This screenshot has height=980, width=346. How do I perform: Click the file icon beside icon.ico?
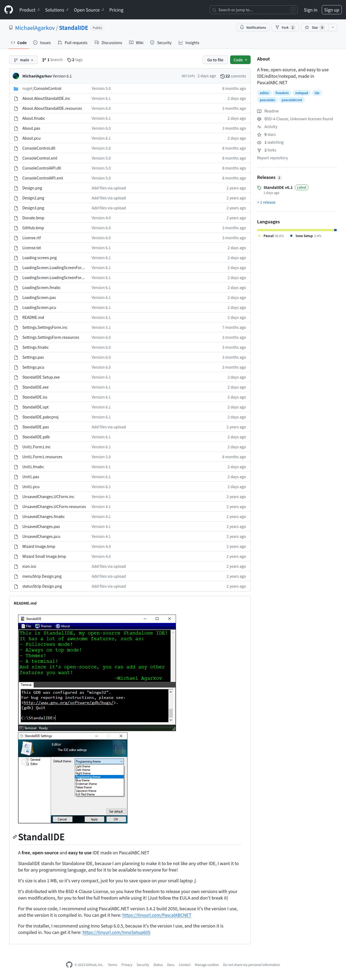[x=16, y=566]
